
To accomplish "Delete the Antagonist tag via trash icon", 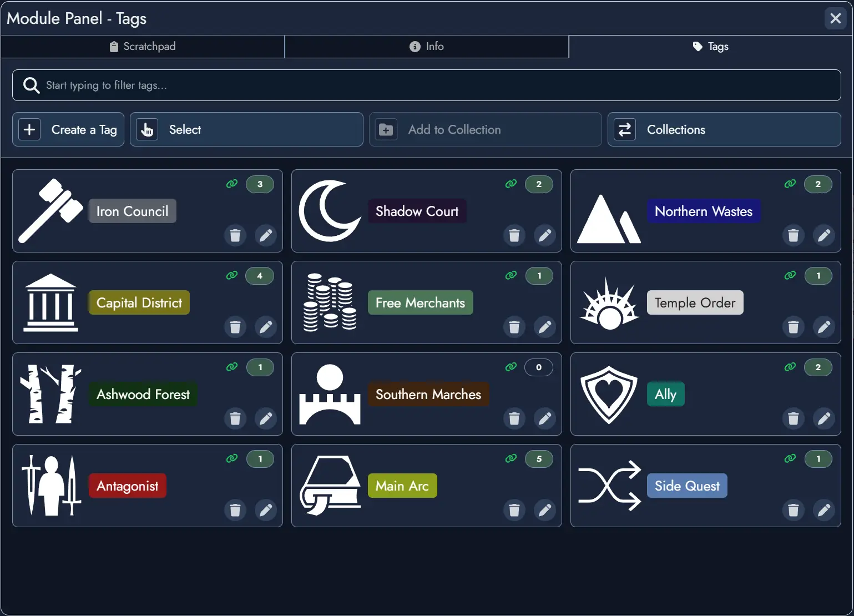I will click(x=235, y=510).
